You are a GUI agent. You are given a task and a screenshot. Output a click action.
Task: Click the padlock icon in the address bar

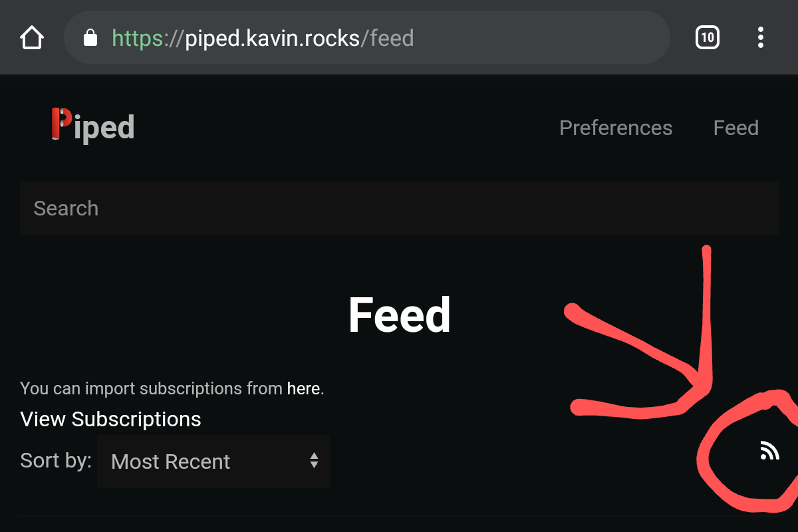pyautogui.click(x=89, y=37)
